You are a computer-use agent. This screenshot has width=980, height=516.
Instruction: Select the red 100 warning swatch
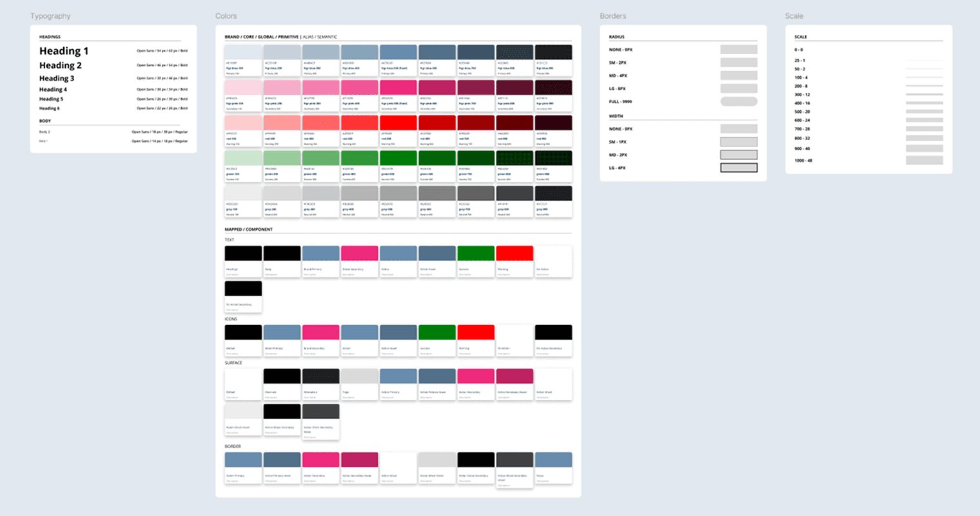click(x=243, y=131)
